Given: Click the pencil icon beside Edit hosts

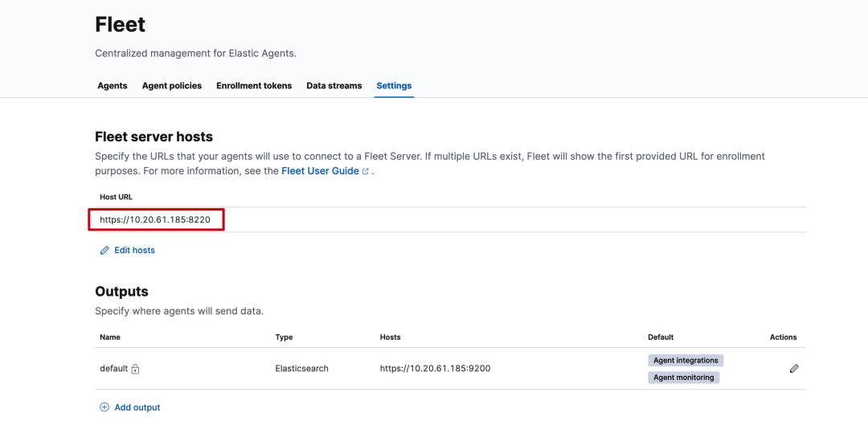Looking at the screenshot, I should [104, 251].
